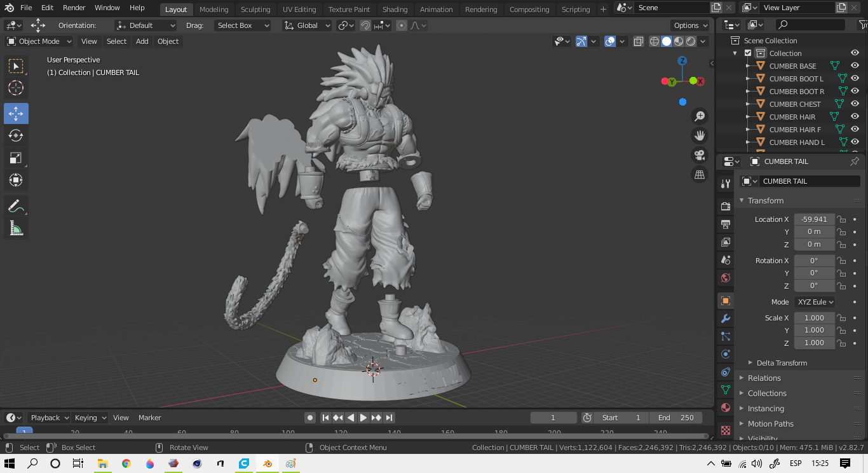Screen dimensions: 868x473
Task: Select the Cursor tool in toolbar
Action: click(16, 88)
